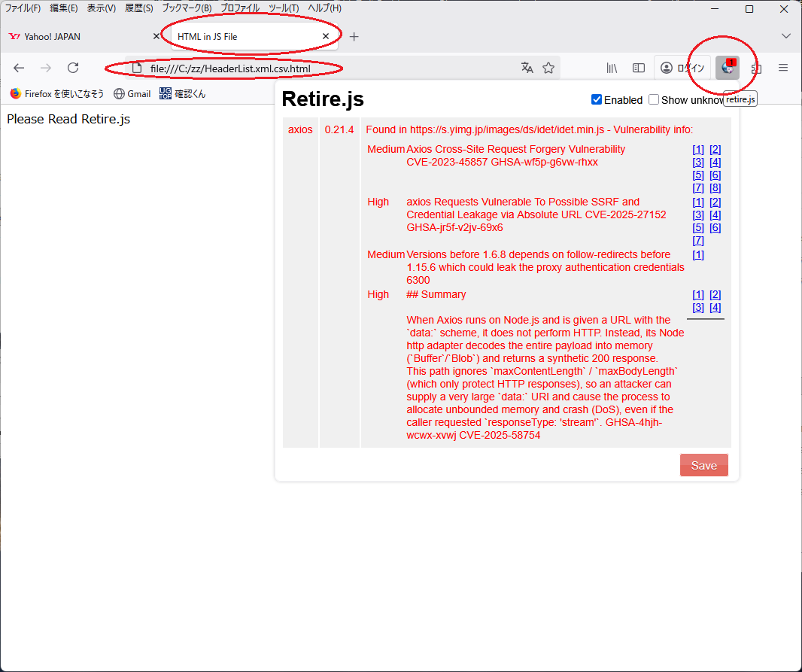Maximize the Firefox window

coord(749,9)
